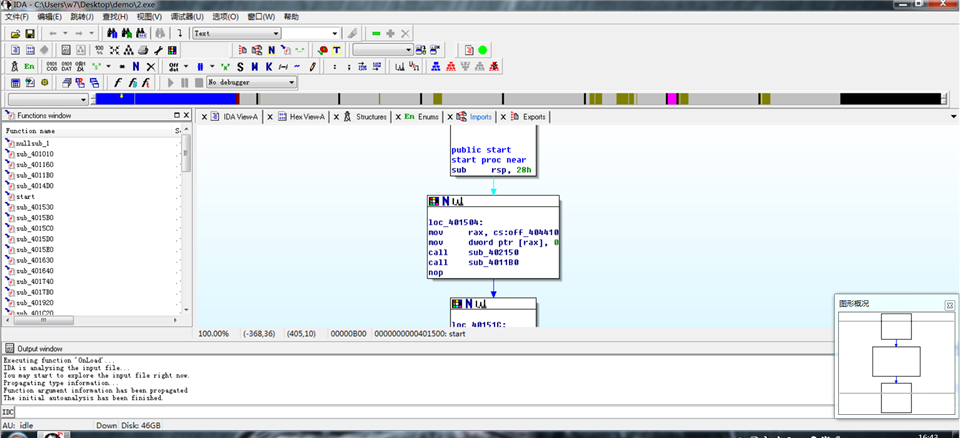Click the pink segment on navigation band
Image resolution: width=960 pixels, height=438 pixels.
[672, 99]
